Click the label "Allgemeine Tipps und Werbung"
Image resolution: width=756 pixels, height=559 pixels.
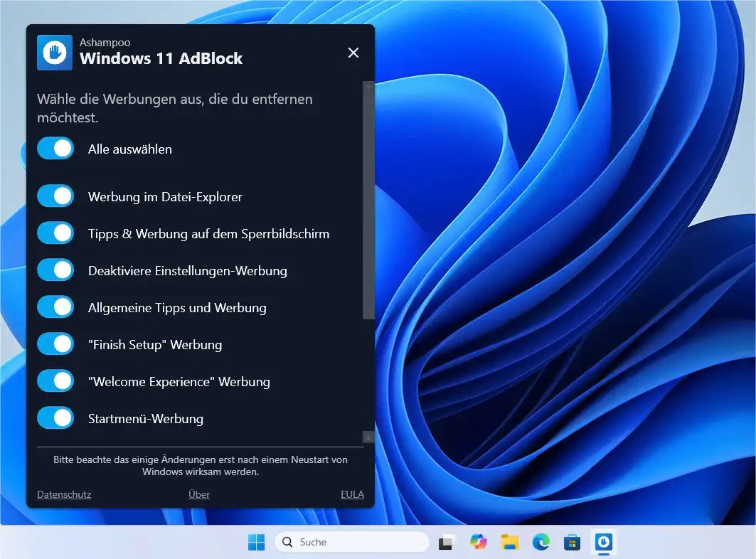click(x=177, y=308)
